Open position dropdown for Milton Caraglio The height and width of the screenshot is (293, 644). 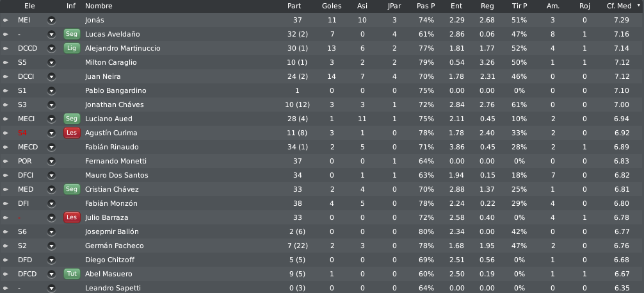pos(51,63)
